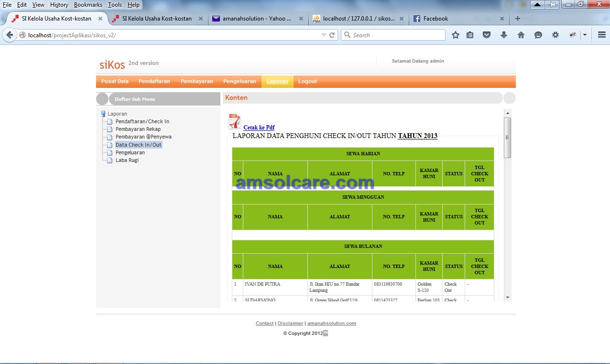Select Pembayaran Rekap in the sub menu
610x364 pixels.
click(138, 129)
